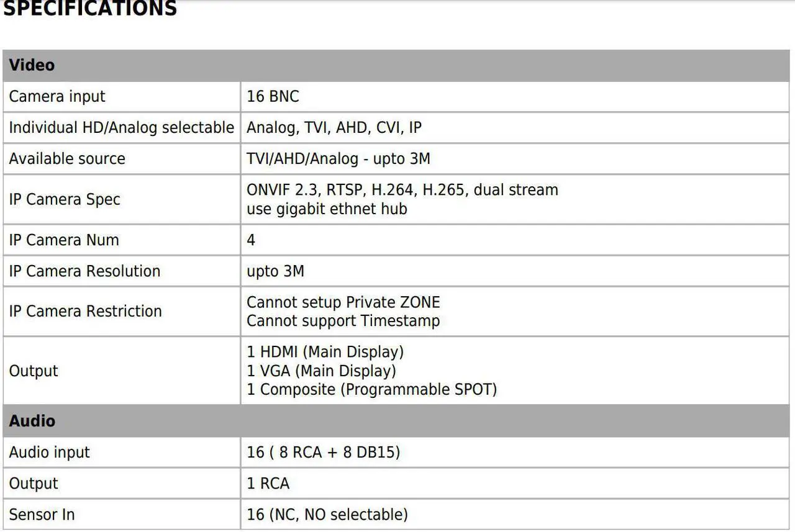Select the Sensor In 16 (NC, NO selectable) value
The width and height of the screenshot is (795, 532).
click(x=327, y=515)
